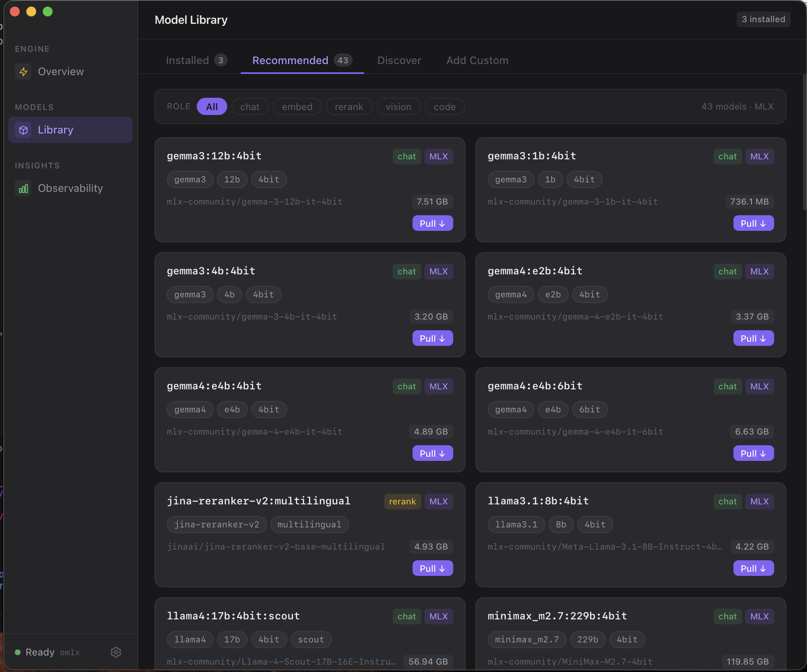Pull the gemma3:12b:4bit model

click(433, 223)
